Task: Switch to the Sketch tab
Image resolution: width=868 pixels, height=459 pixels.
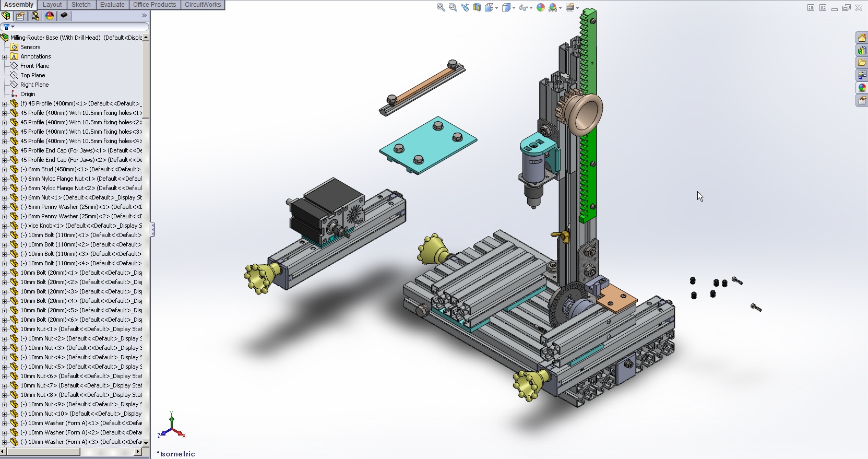Action: coord(81,5)
